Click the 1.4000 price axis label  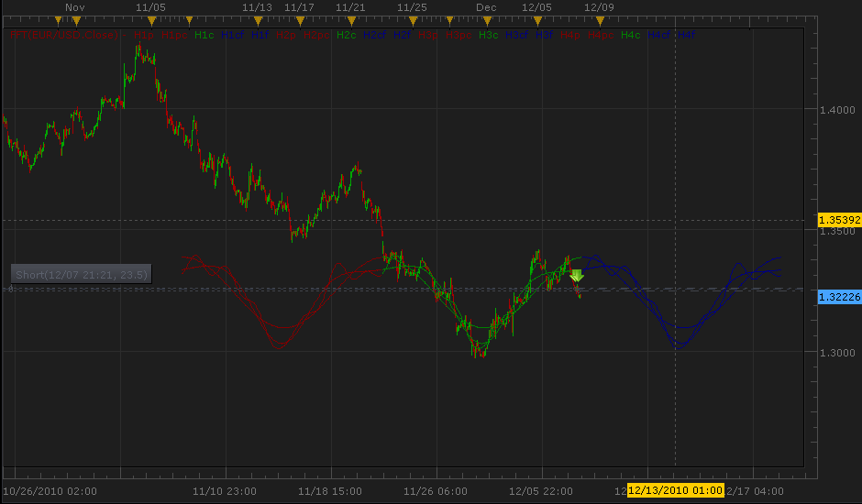click(837, 110)
